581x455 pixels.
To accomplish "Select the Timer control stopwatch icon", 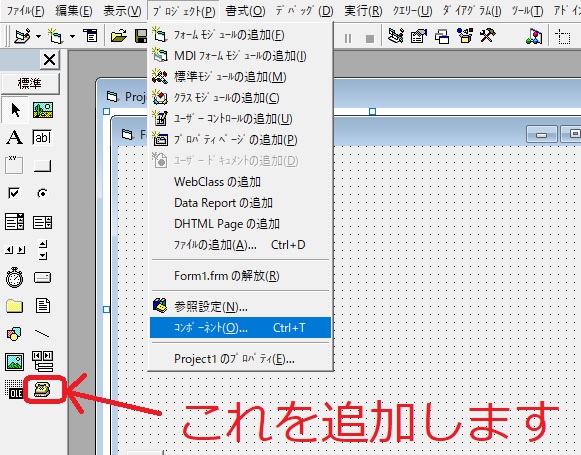I will click(14, 278).
